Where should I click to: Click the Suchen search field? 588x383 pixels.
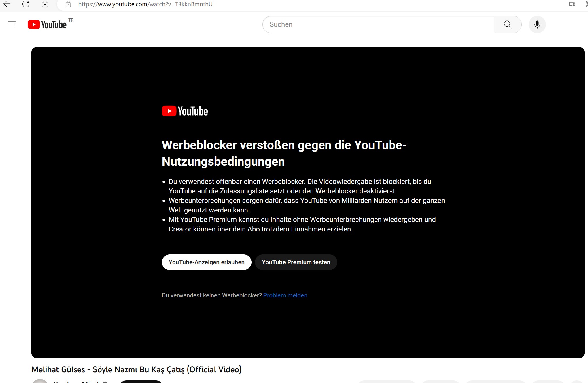[x=378, y=24]
